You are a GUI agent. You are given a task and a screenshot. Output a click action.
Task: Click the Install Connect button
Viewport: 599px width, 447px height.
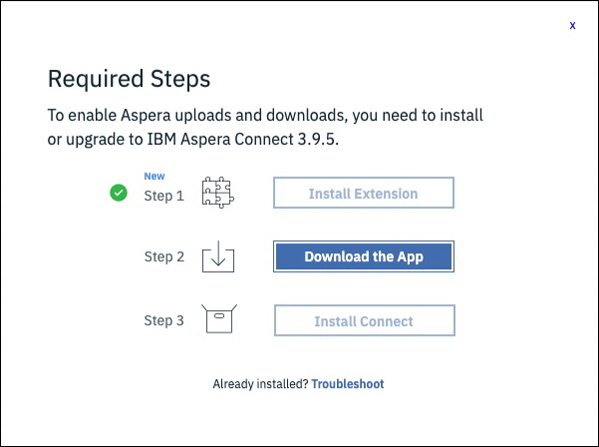[364, 321]
